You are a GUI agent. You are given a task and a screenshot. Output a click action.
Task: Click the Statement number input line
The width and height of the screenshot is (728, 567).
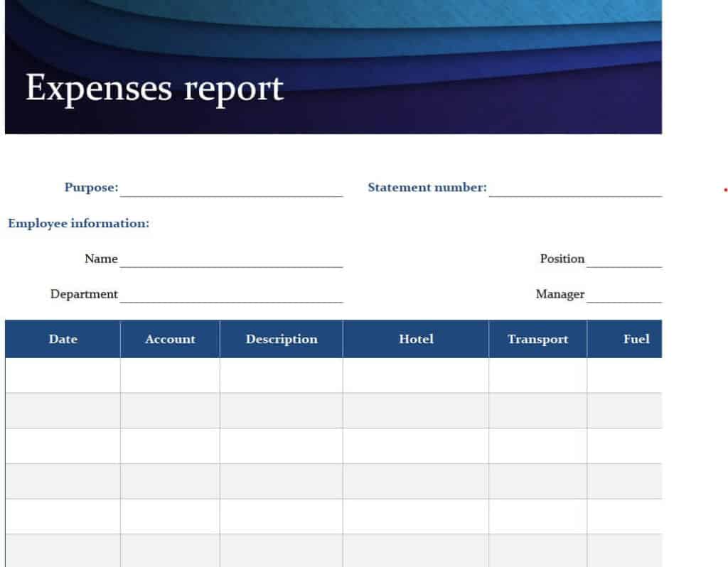575,188
